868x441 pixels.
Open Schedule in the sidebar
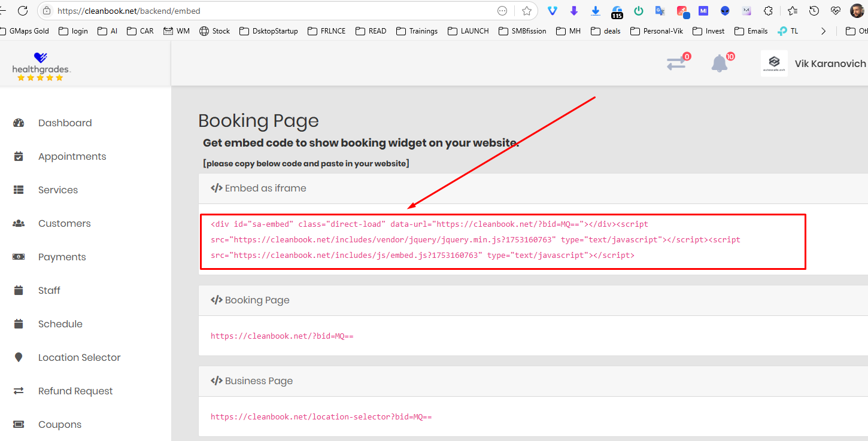(60, 324)
